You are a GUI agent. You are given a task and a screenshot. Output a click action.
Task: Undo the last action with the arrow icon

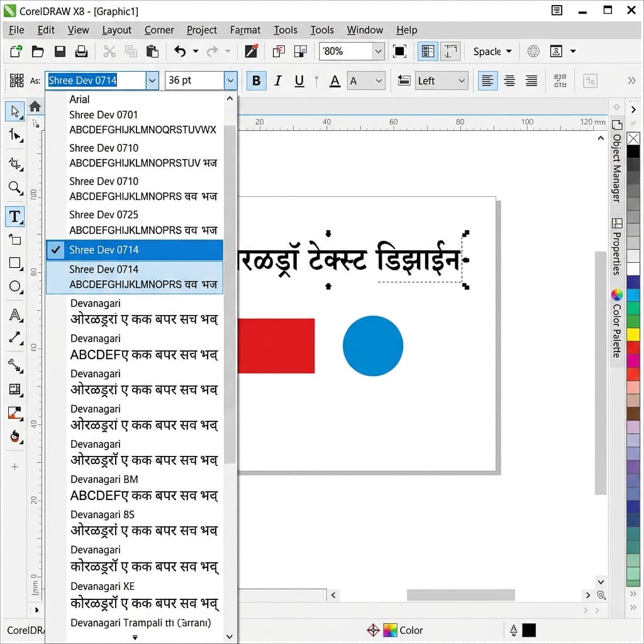(x=180, y=52)
